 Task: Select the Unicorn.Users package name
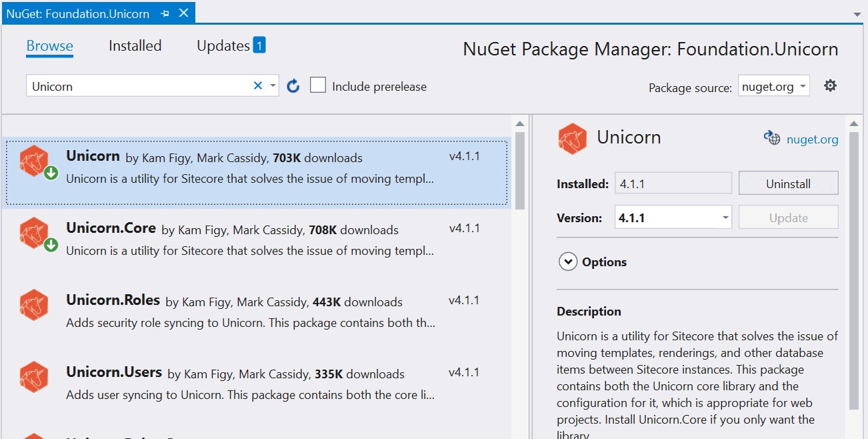pos(114,372)
